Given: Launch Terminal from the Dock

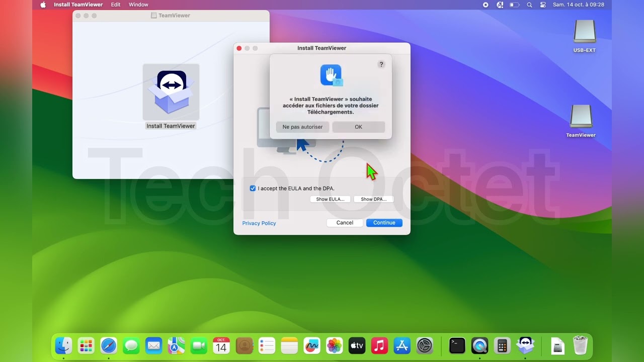Looking at the screenshot, I should click(x=457, y=345).
